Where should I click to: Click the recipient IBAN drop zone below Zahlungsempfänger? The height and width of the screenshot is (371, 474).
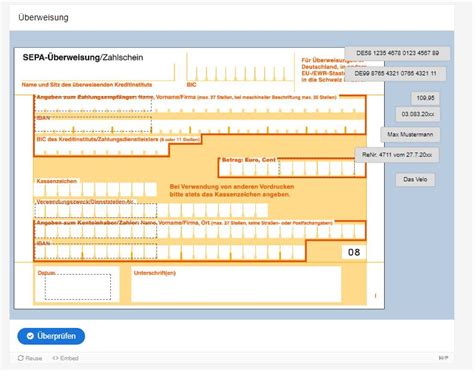(93, 124)
